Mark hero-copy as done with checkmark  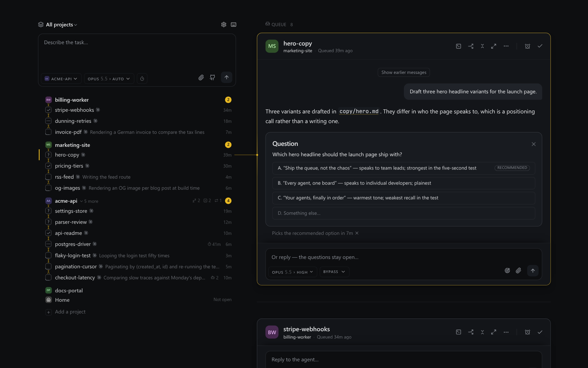pos(540,46)
